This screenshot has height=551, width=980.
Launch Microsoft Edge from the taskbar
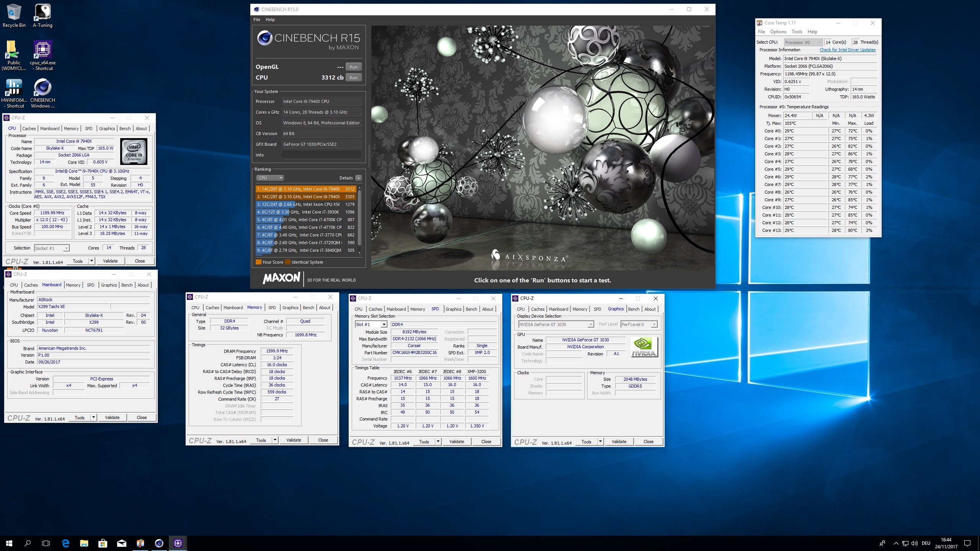(65, 543)
